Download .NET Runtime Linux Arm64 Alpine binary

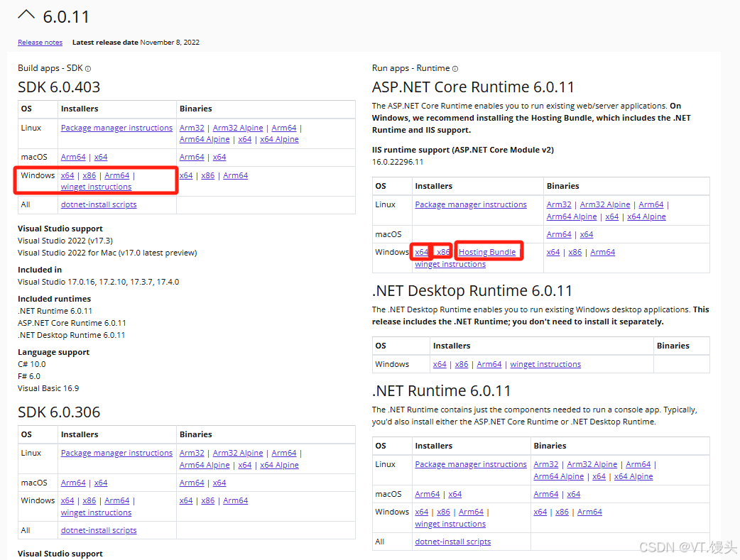559,476
